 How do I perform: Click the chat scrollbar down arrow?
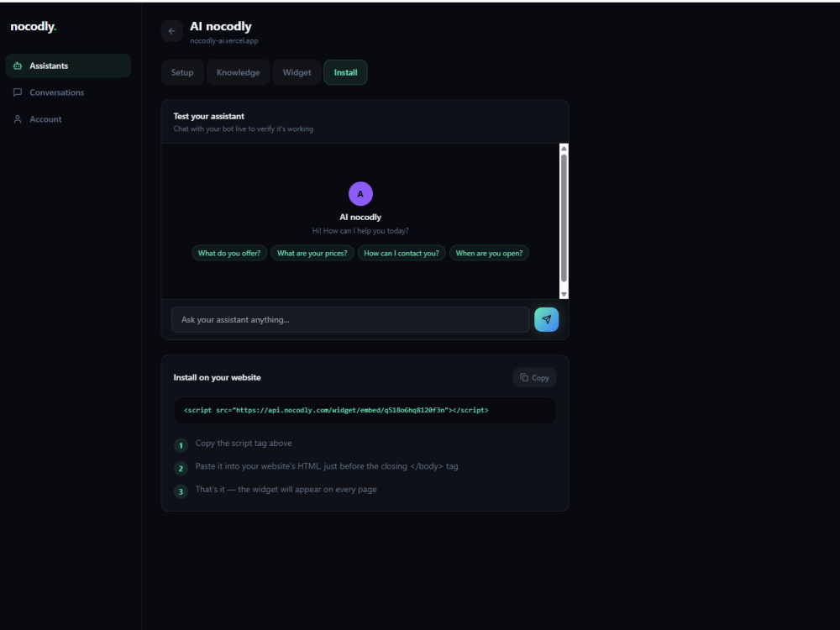point(564,294)
